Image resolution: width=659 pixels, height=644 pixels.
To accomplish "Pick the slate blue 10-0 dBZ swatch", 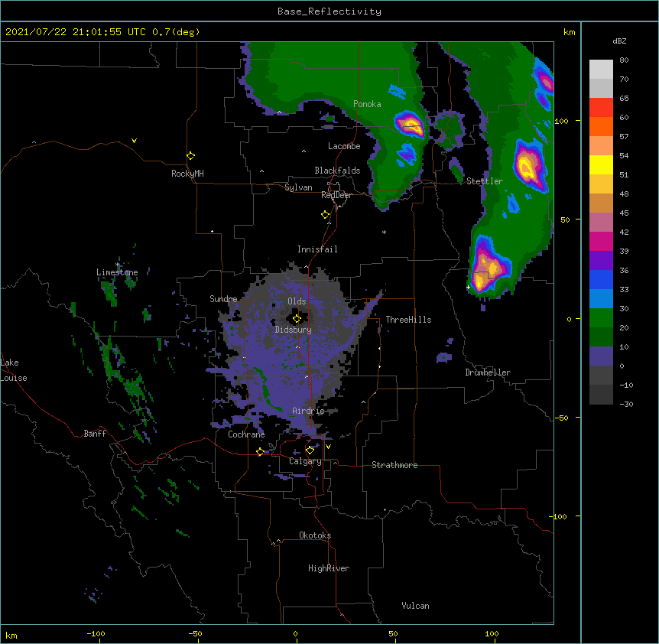I will point(601,356).
